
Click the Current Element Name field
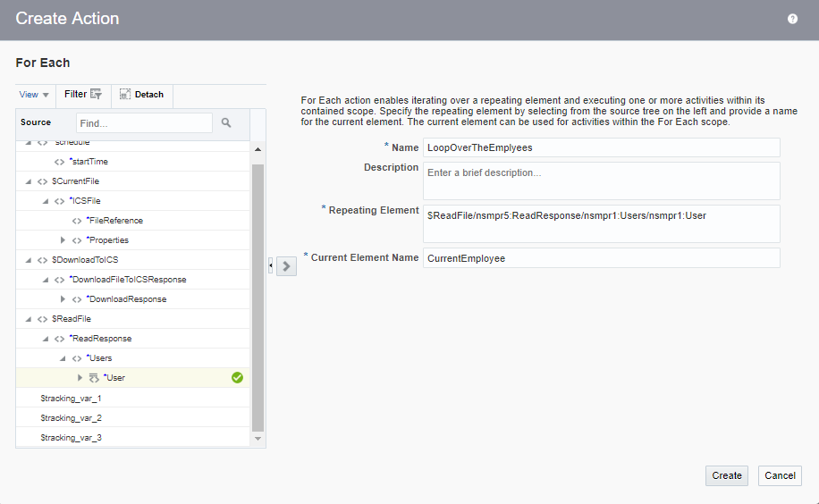[x=601, y=258]
